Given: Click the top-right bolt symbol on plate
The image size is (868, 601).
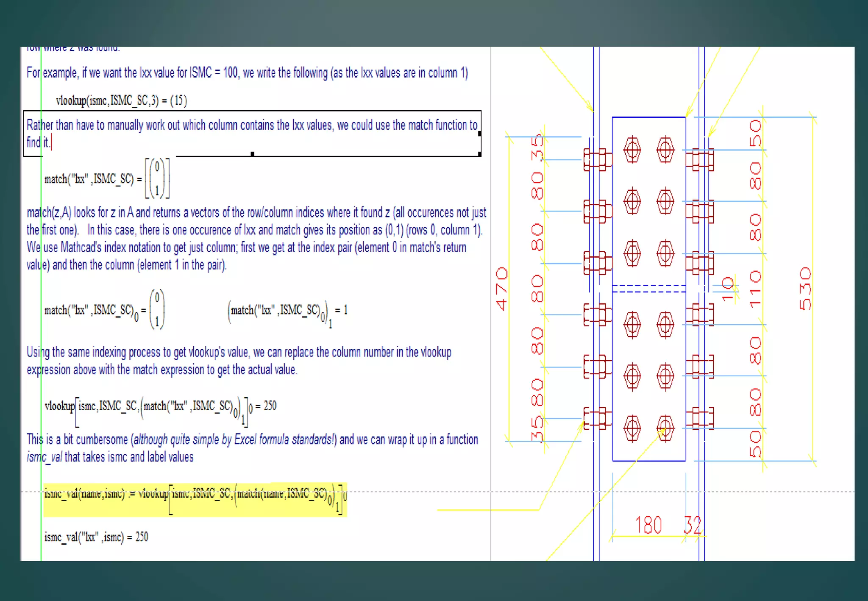Looking at the screenshot, I should (x=665, y=149).
